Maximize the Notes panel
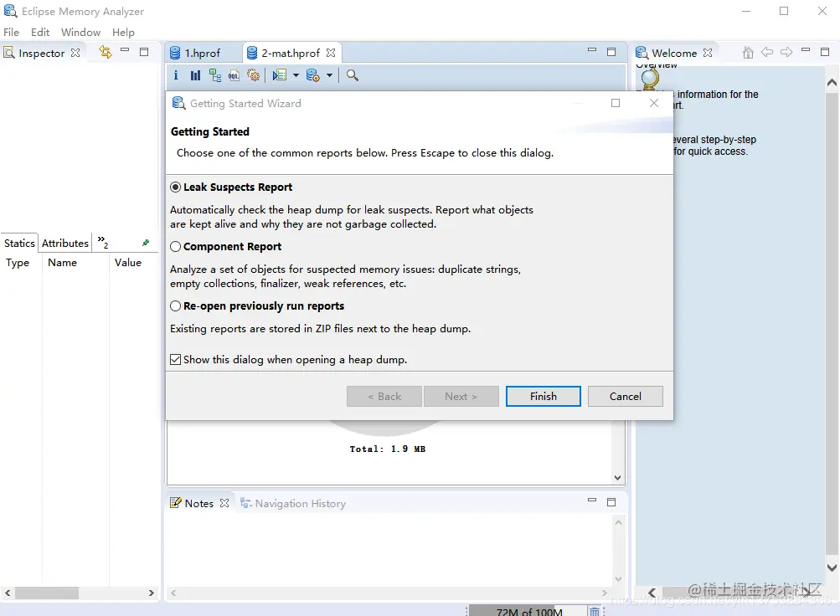Viewport: 840px width, 616px height. (x=611, y=502)
